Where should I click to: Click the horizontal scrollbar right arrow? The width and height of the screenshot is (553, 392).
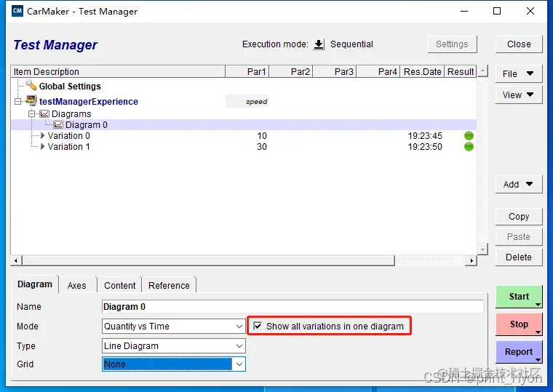coord(472,260)
